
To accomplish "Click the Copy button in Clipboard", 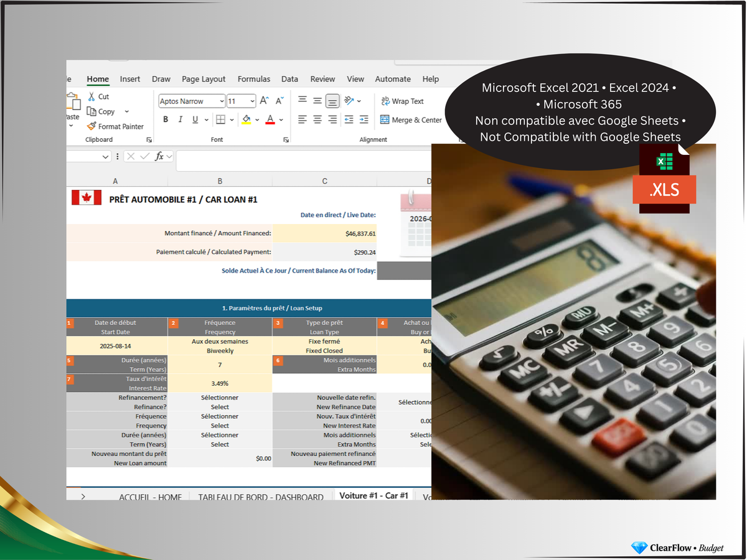I will [x=101, y=111].
